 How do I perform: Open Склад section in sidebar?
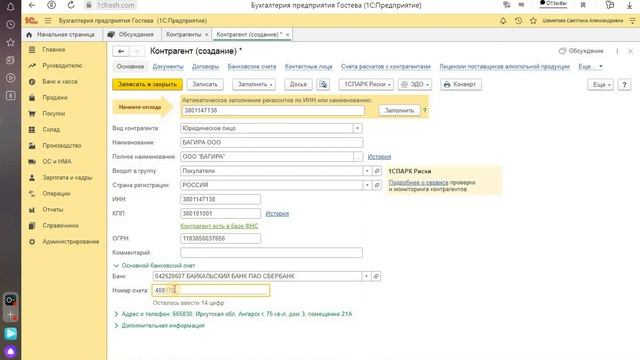(51, 129)
